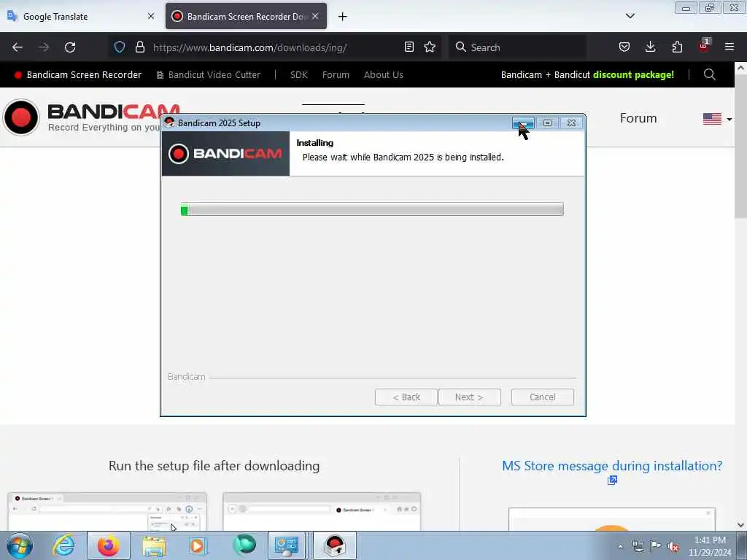Click the network tray icon
Image resolution: width=747 pixels, height=560 pixels.
click(638, 547)
